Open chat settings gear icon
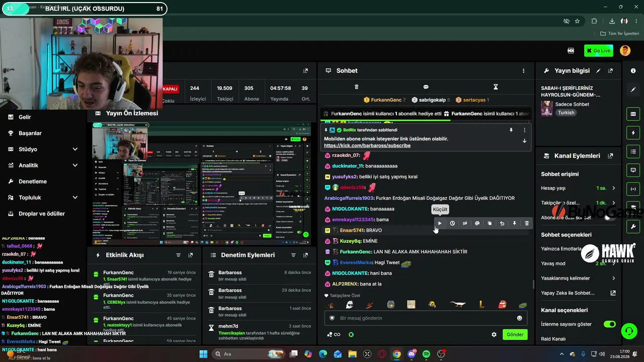644x362 pixels. tap(494, 334)
